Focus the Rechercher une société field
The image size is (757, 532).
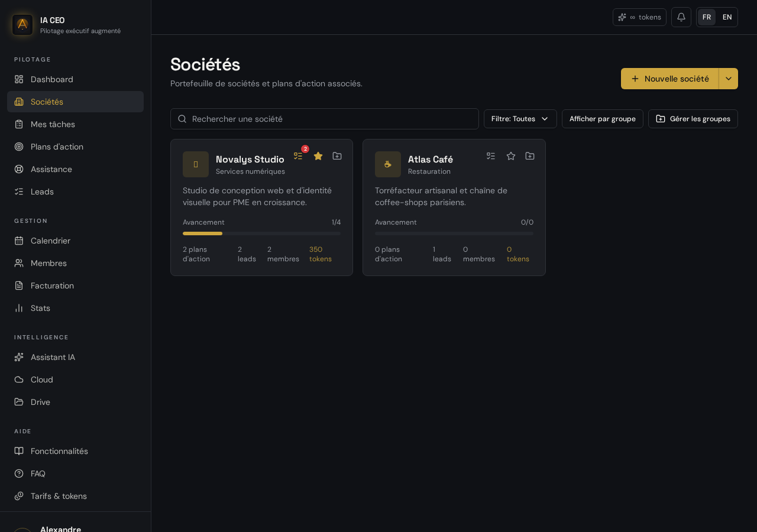point(325,119)
